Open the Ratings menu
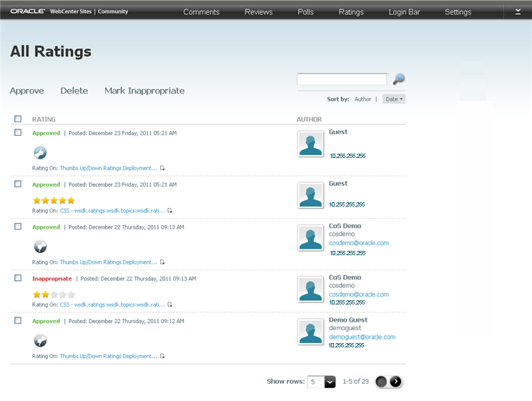This screenshot has height=401, width=532. (351, 12)
